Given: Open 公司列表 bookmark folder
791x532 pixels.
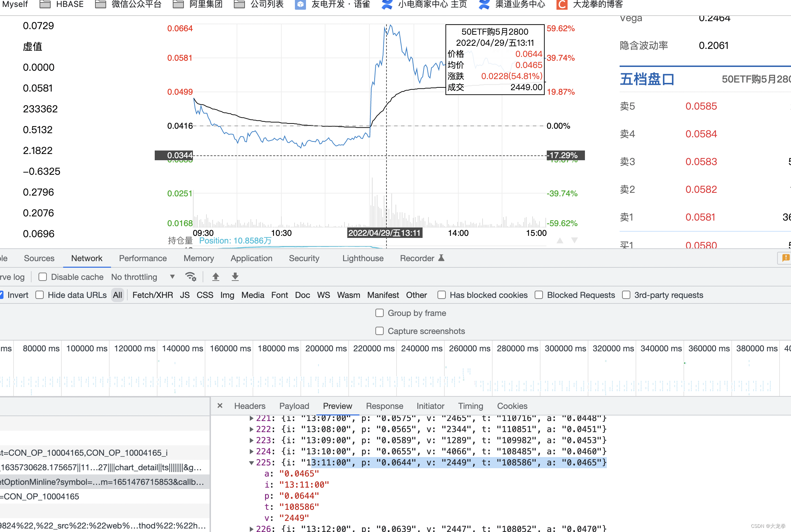Looking at the screenshot, I should point(259,4).
